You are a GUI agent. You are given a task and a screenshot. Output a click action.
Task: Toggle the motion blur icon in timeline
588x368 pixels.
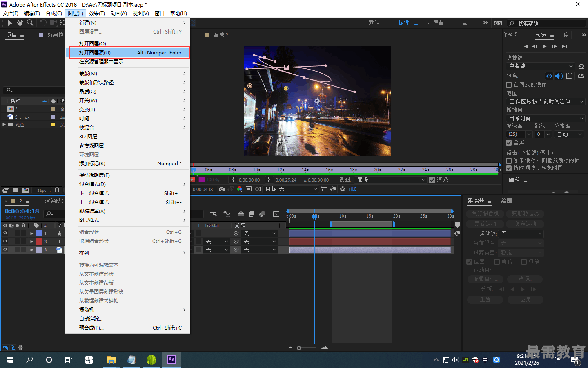pyautogui.click(x=262, y=214)
